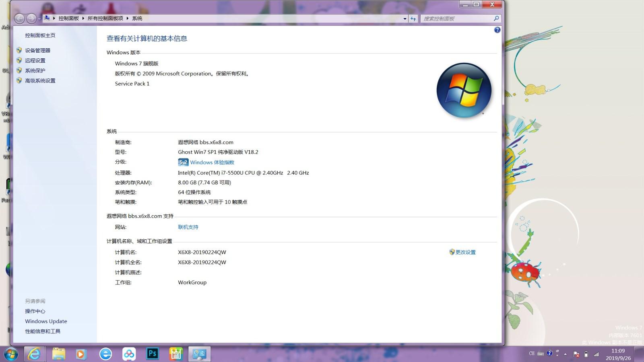Minimize the System window

(465, 4)
